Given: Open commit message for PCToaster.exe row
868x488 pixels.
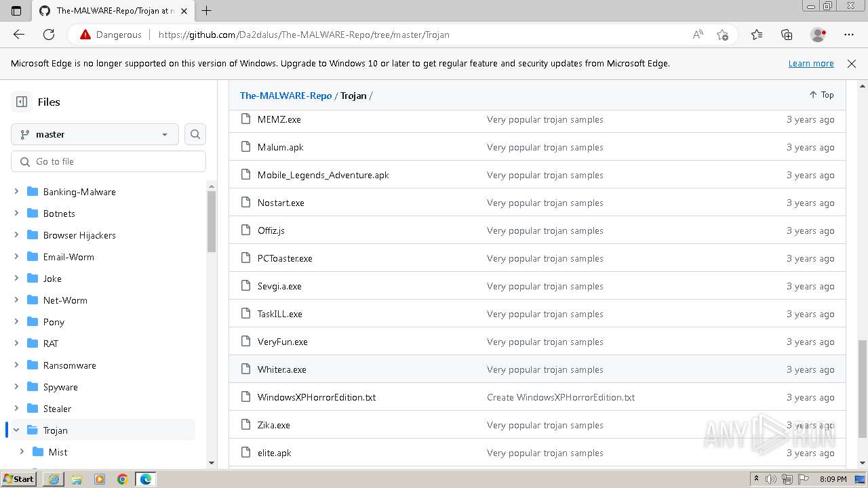Looking at the screenshot, I should pos(545,258).
